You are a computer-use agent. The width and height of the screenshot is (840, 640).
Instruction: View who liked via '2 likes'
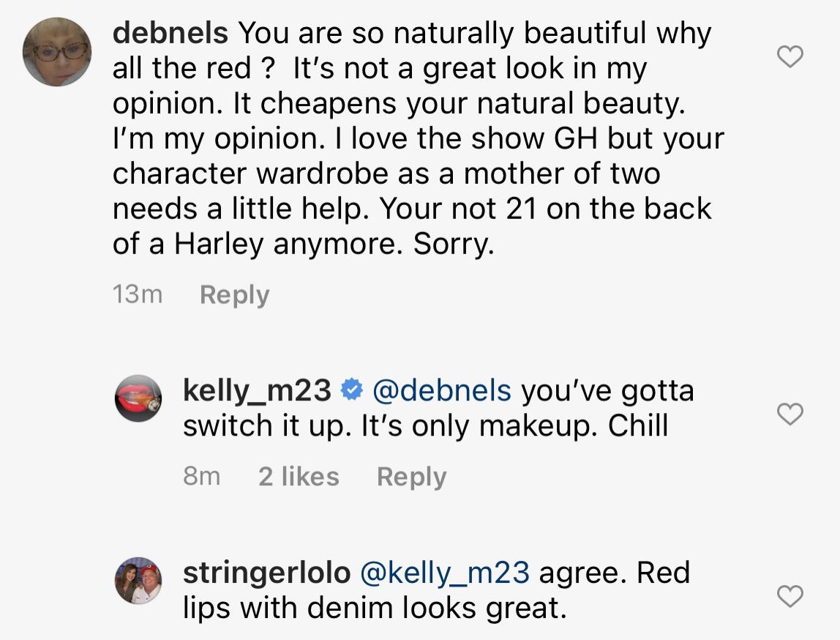click(299, 477)
